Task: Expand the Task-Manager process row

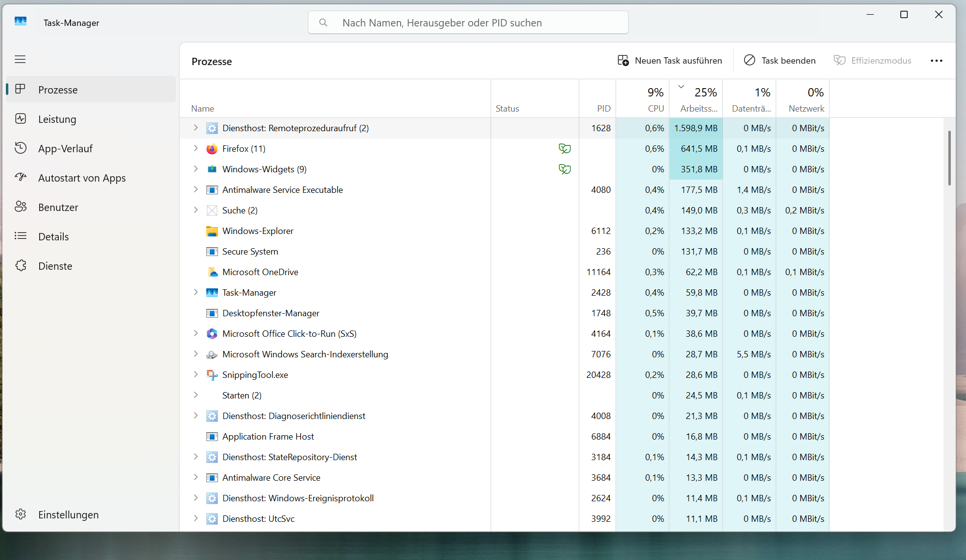Action: (x=195, y=292)
